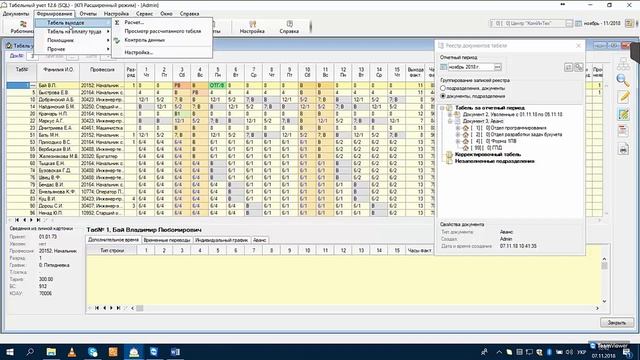Screen dimensions: 640x360
Task: Click search-documents icon in registry panel
Action: (579, 67)
